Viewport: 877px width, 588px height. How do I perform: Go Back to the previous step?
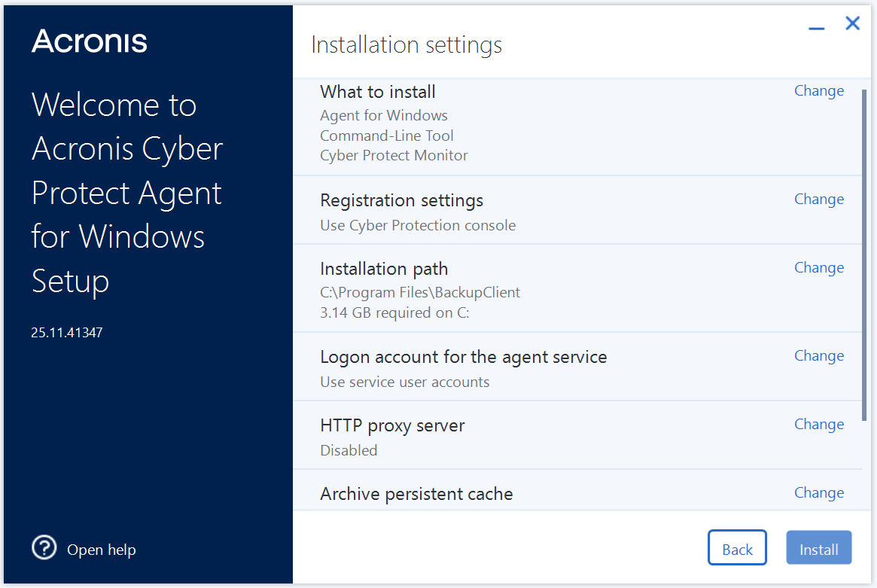point(736,549)
